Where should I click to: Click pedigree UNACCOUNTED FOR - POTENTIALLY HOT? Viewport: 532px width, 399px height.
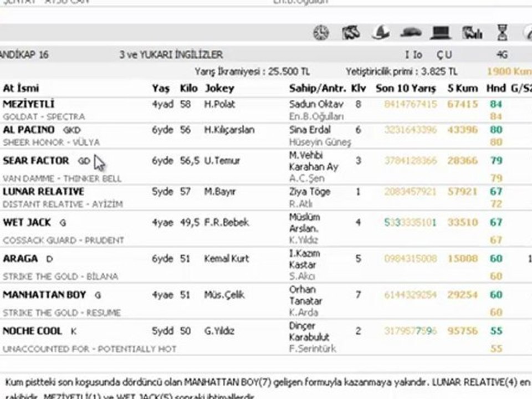[89, 349]
